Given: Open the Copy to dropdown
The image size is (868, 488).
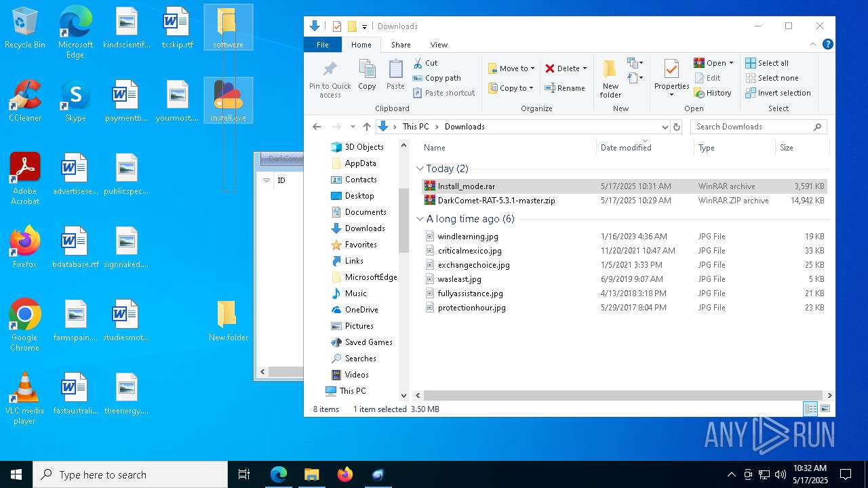Looking at the screenshot, I should pos(511,88).
